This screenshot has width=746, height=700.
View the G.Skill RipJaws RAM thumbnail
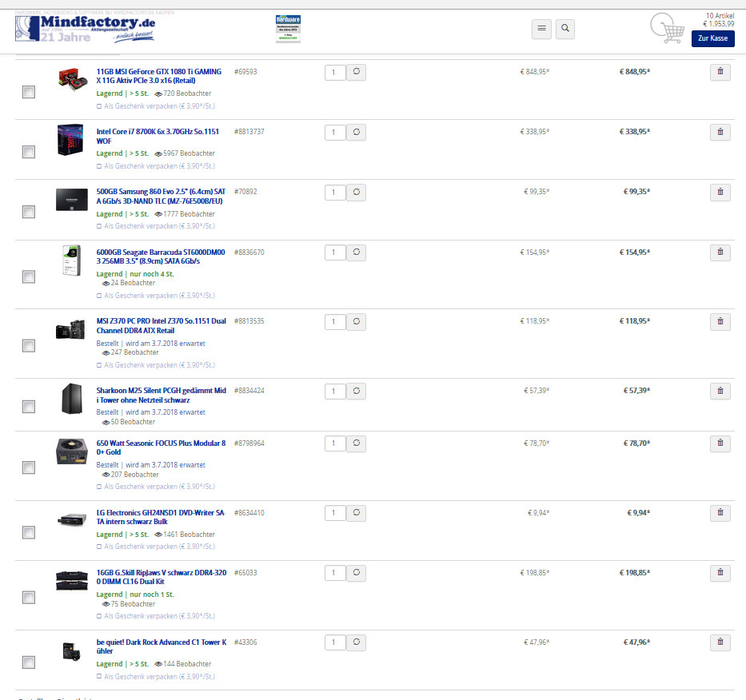coord(72,580)
